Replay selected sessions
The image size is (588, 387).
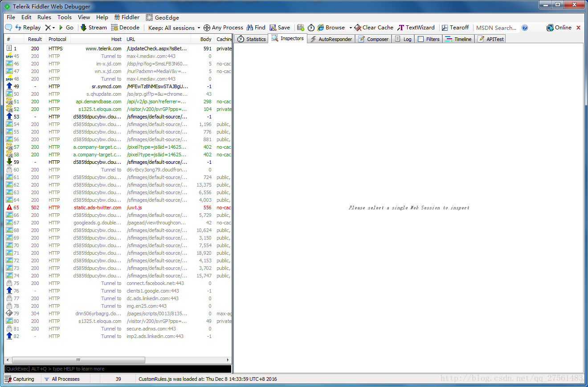click(x=28, y=28)
